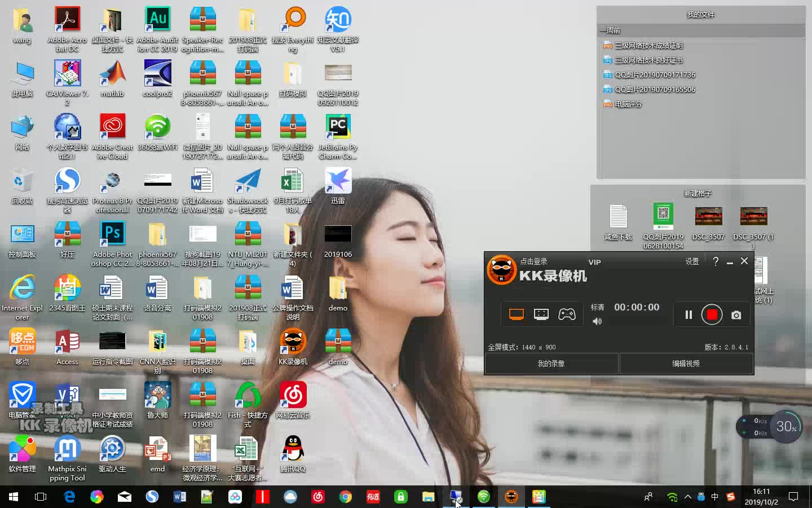Click the red record button
This screenshot has height=508, width=812.
[x=712, y=314]
